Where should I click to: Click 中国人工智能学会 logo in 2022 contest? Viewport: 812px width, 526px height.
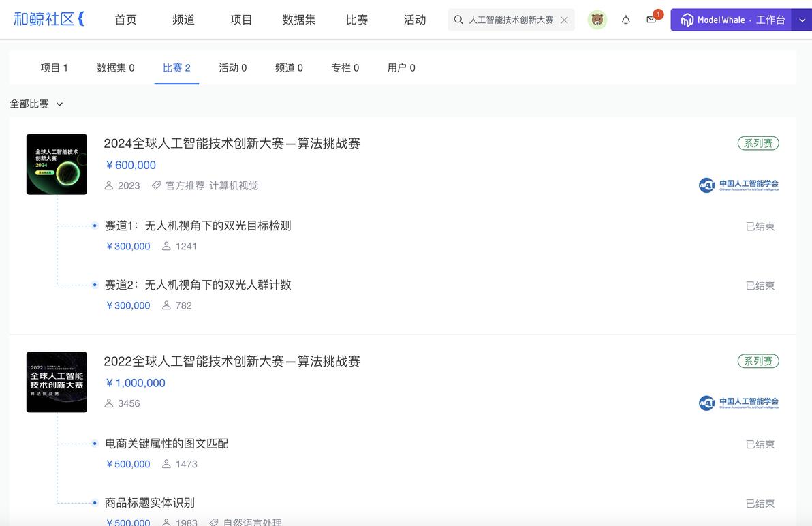pyautogui.click(x=738, y=403)
